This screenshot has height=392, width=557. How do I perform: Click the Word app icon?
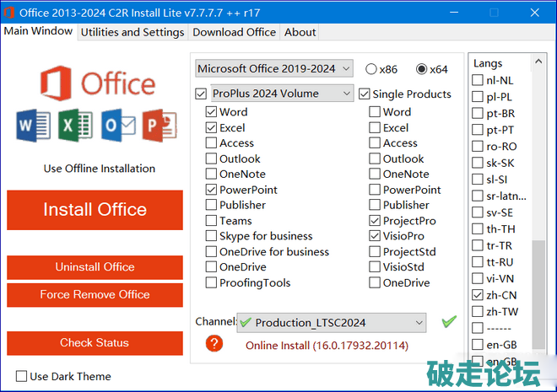pos(34,126)
